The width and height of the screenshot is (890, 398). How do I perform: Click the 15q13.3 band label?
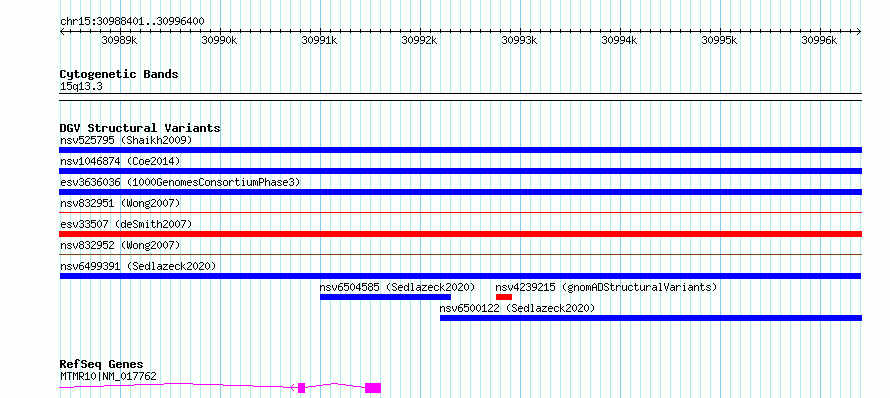(81, 87)
